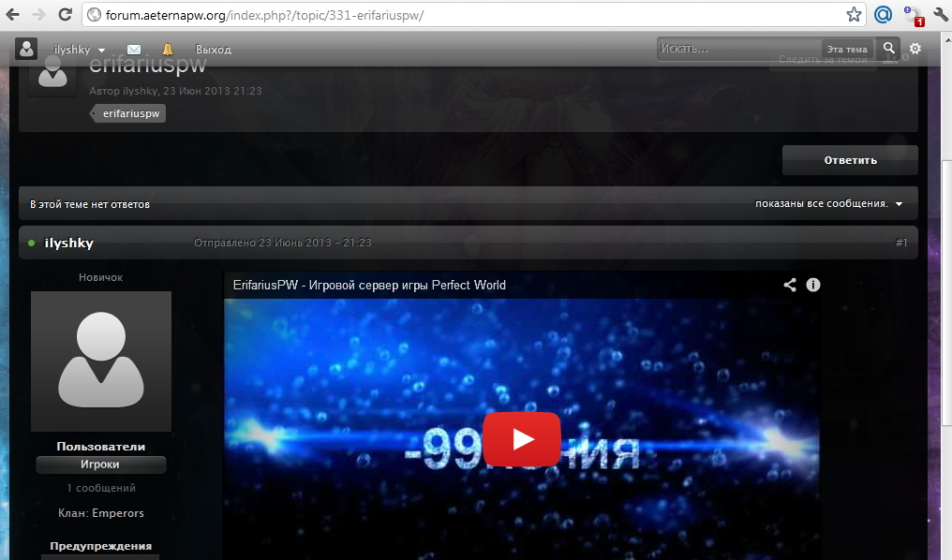Click the erifariuspw tag
The height and width of the screenshot is (560, 952).
point(128,113)
